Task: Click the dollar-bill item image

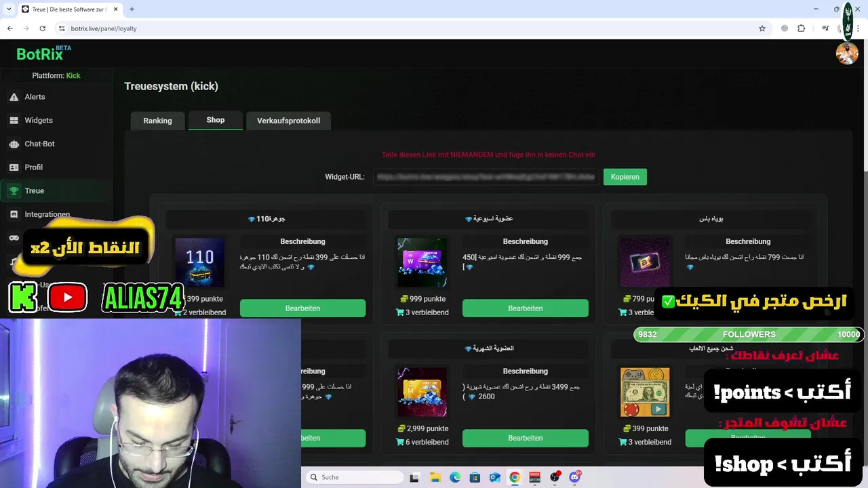Action: (645, 392)
